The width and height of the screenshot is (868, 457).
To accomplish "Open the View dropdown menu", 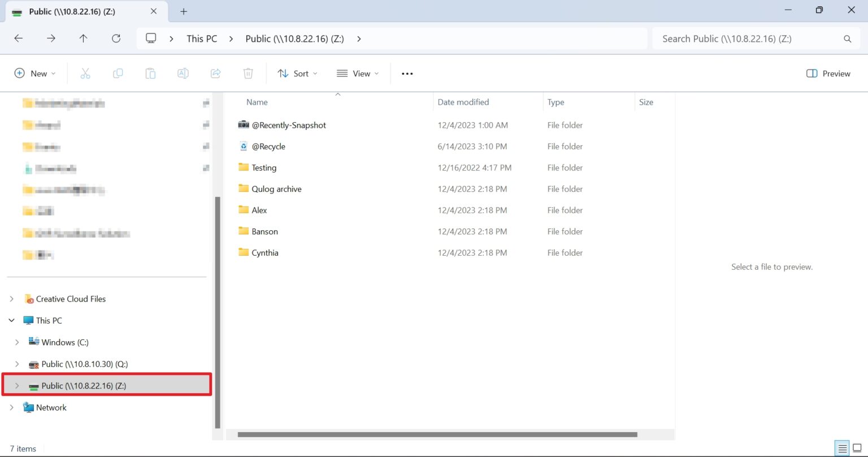I will 357,74.
